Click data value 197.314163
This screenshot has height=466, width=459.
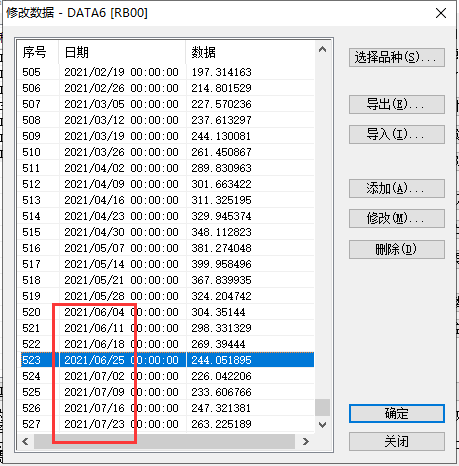pos(221,72)
